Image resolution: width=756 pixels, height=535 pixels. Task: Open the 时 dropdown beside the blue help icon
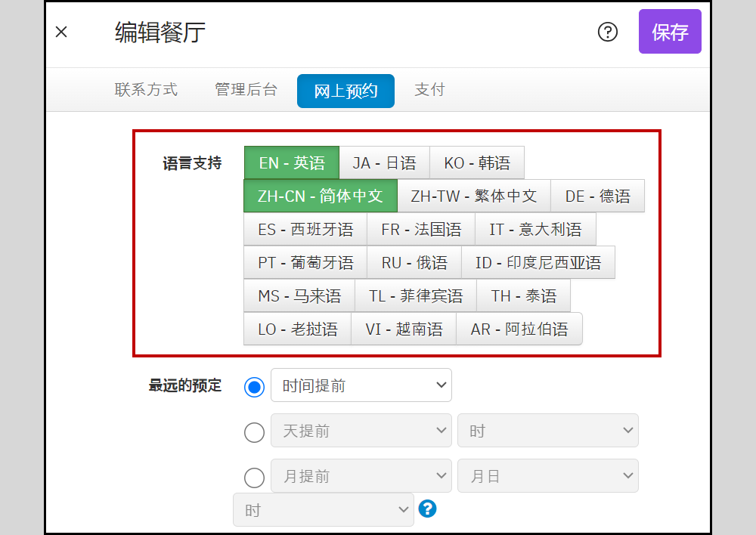pos(324,509)
